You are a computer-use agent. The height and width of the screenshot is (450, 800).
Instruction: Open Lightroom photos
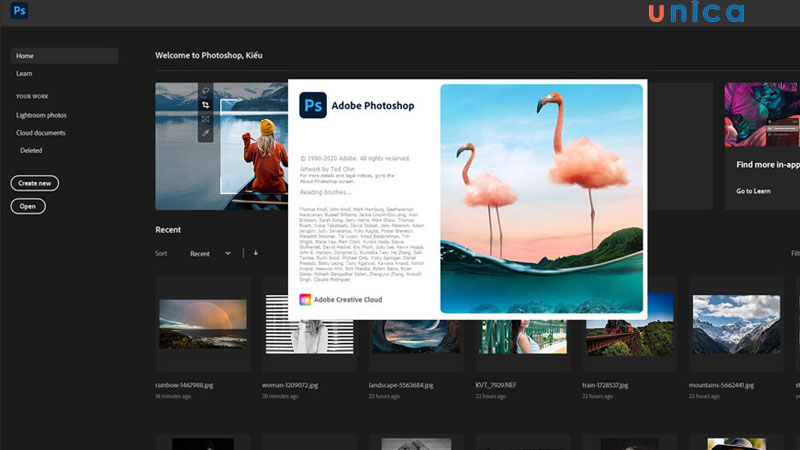tap(41, 115)
